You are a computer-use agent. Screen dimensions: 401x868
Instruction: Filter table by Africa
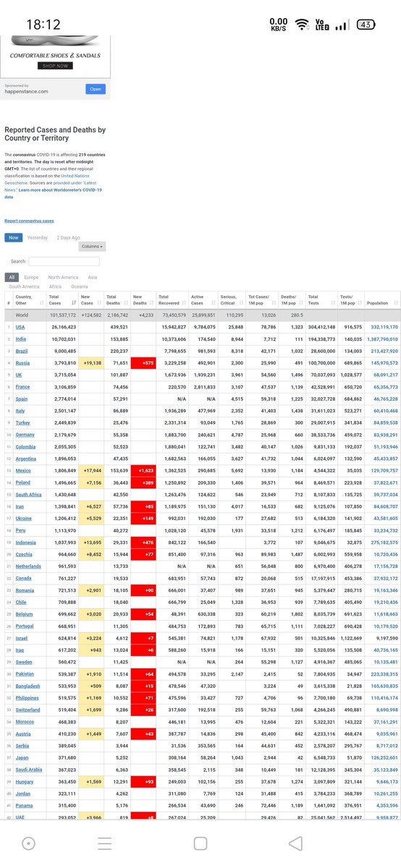coord(56,286)
